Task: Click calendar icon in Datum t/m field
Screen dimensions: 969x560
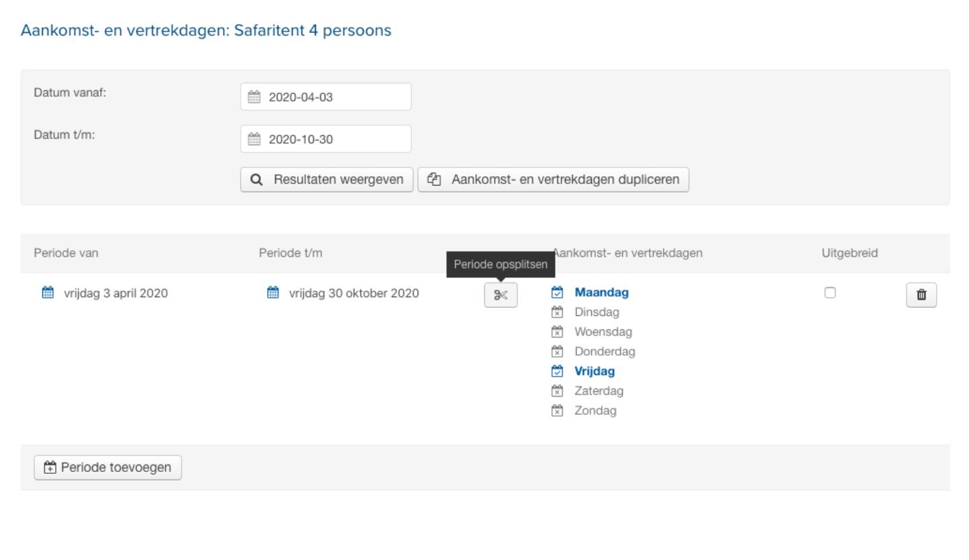Action: point(254,139)
